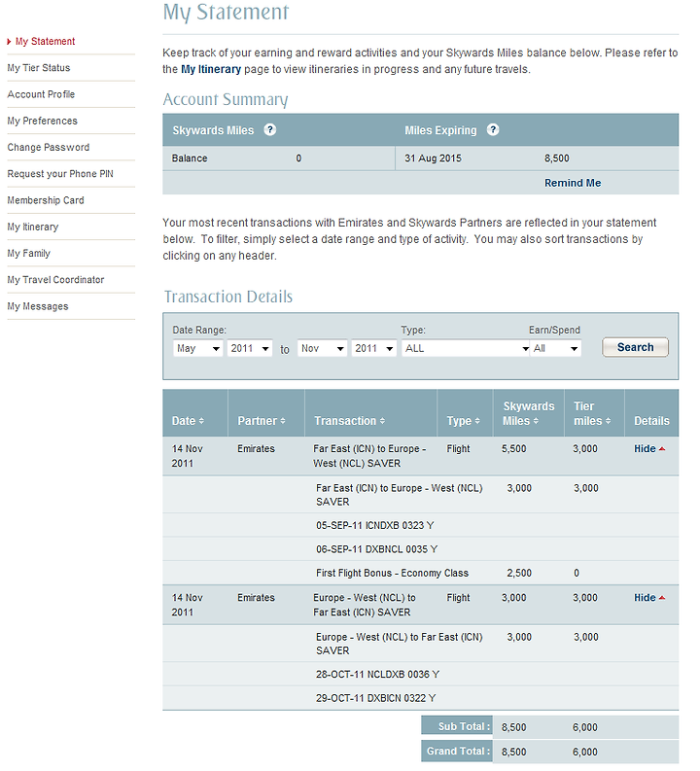Open My Statement in the sidebar
Screen dimensions: 700x771
click(46, 41)
